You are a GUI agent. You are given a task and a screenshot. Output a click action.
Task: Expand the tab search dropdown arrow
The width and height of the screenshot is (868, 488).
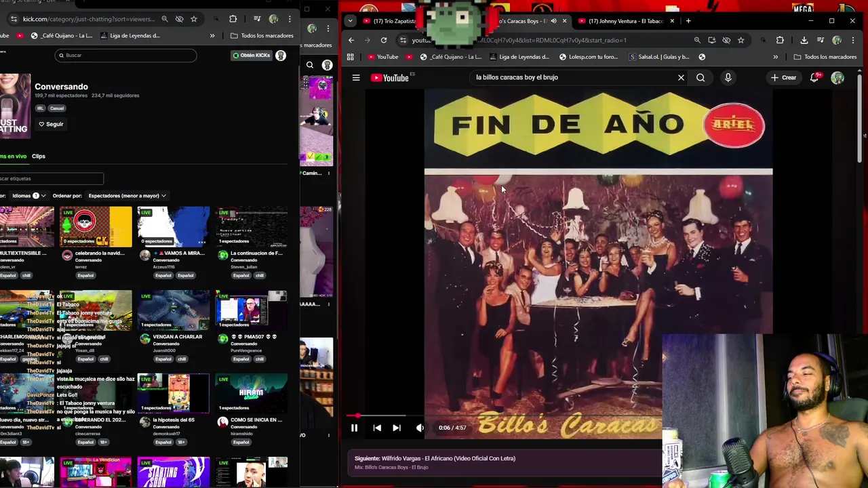tap(351, 21)
